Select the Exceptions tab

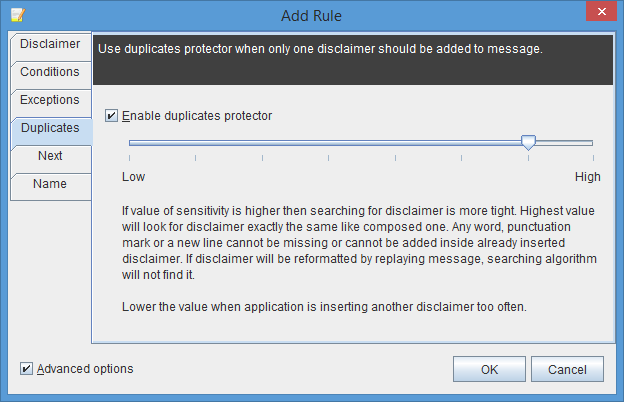click(51, 102)
